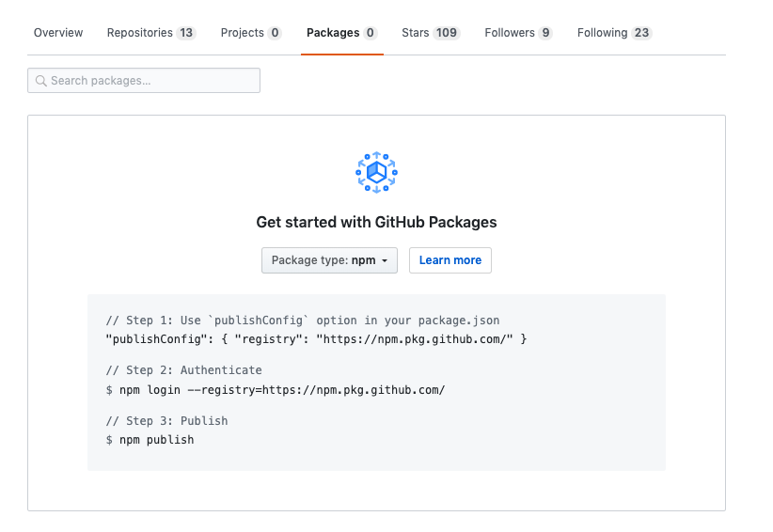This screenshot has height=532, width=773.
Task: View the Stars tab
Action: pos(416,33)
